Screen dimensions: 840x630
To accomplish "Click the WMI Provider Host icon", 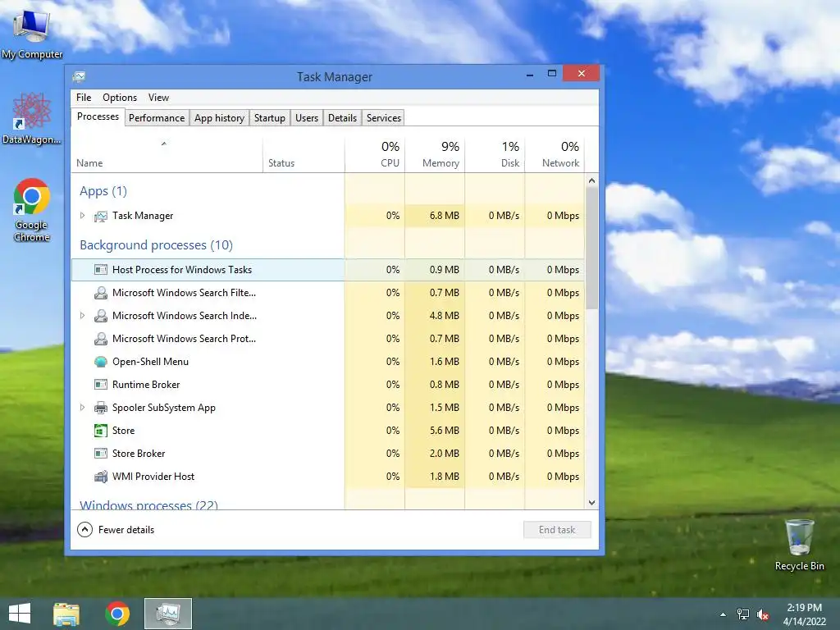I will point(101,477).
